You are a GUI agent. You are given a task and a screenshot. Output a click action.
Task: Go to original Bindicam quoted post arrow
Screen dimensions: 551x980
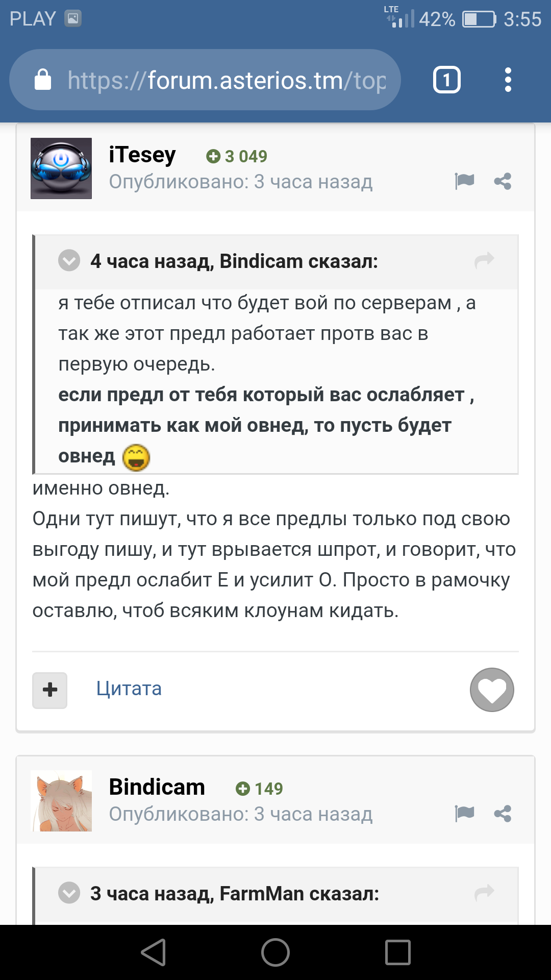(484, 260)
